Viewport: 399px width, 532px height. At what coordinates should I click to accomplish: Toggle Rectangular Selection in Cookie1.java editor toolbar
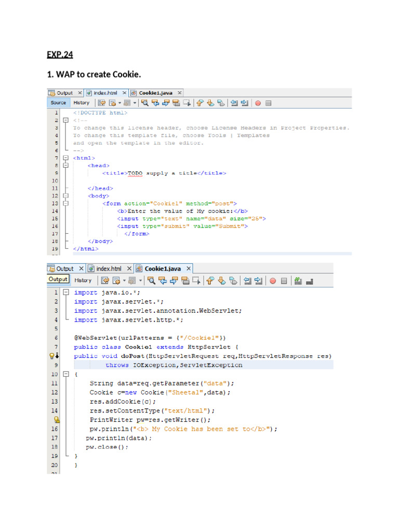pyautogui.click(x=196, y=281)
